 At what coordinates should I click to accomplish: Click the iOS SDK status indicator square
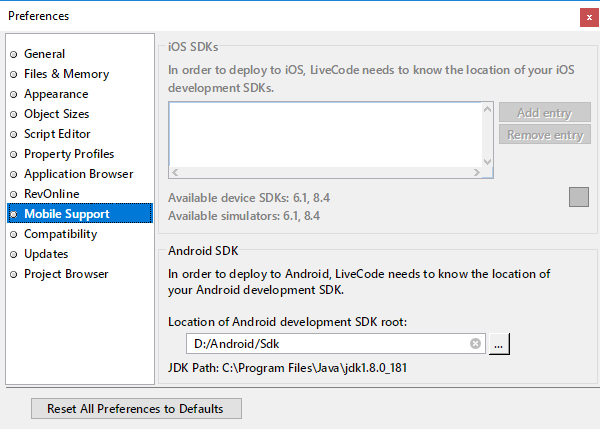click(579, 197)
